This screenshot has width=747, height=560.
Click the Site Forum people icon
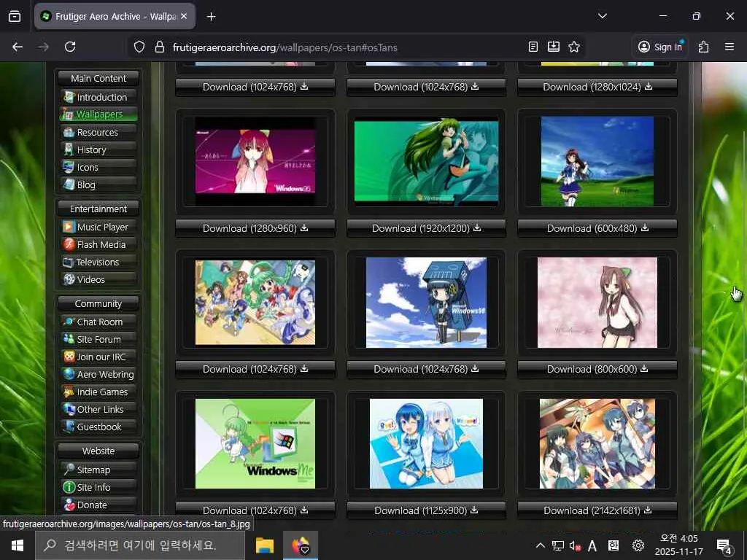click(69, 339)
